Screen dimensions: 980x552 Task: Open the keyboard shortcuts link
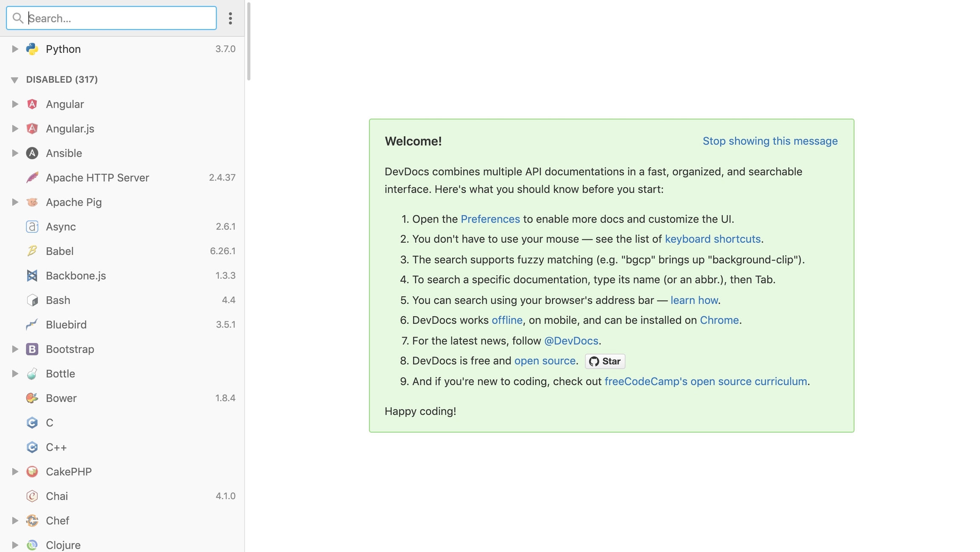[x=712, y=239]
